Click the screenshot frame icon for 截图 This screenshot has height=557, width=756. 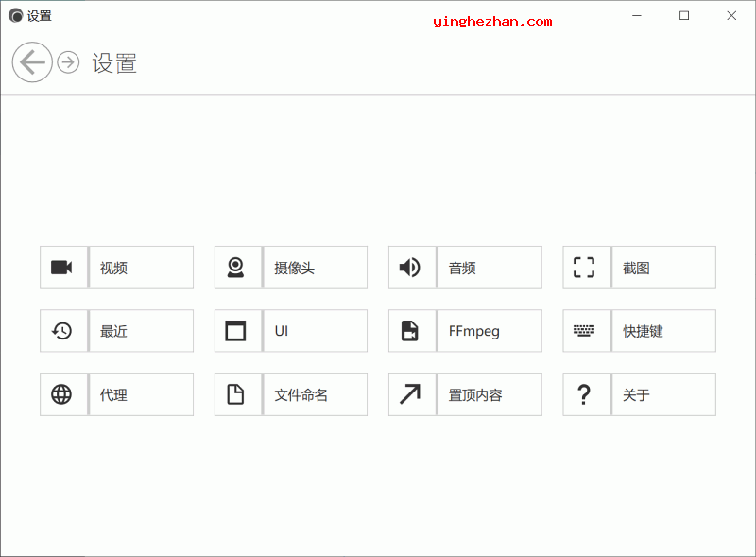click(585, 268)
